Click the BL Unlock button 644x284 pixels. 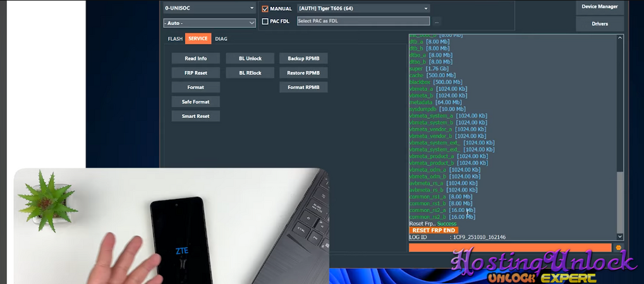click(250, 58)
